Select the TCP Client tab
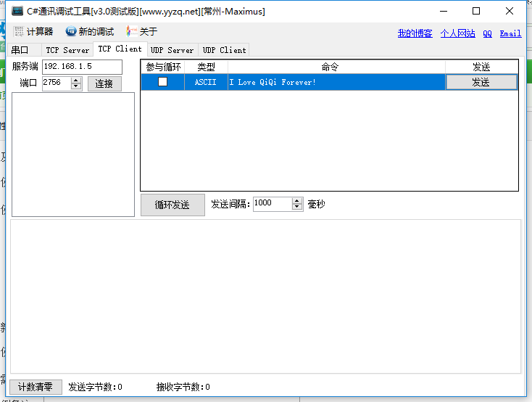Image resolution: width=532 pixels, height=402 pixels. coord(120,49)
